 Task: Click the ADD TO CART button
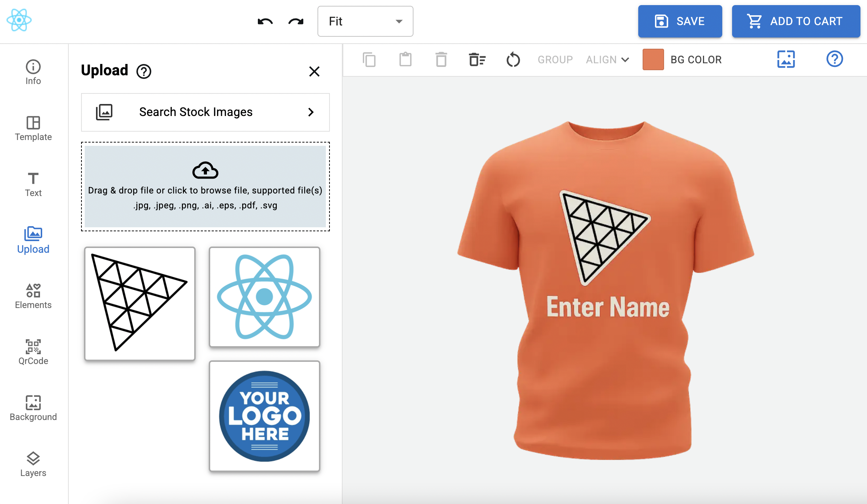[796, 21]
